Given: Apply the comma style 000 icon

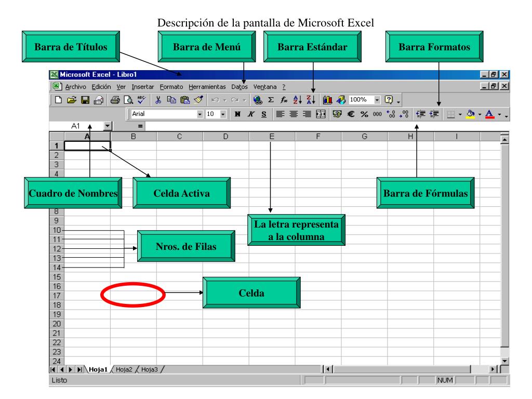Looking at the screenshot, I should coord(377,114).
